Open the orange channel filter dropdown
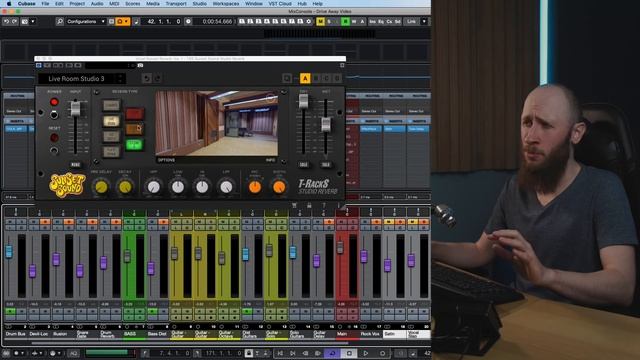 (x=123, y=21)
